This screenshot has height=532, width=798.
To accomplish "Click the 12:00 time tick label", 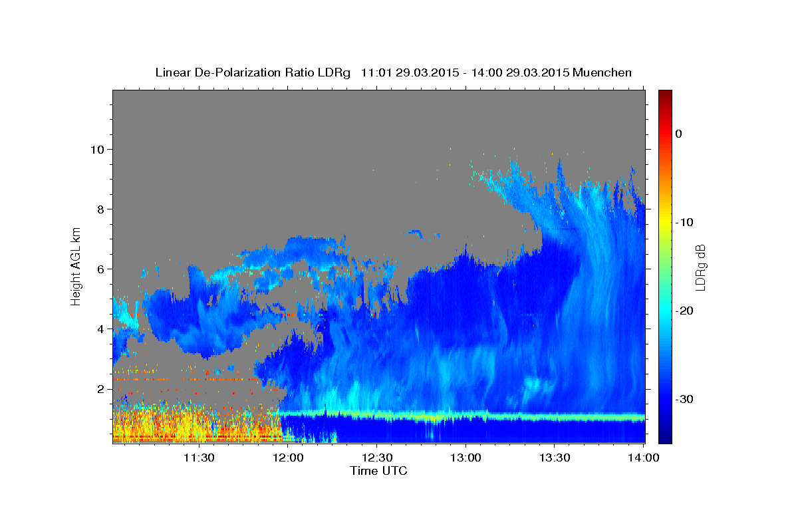I will (x=288, y=458).
